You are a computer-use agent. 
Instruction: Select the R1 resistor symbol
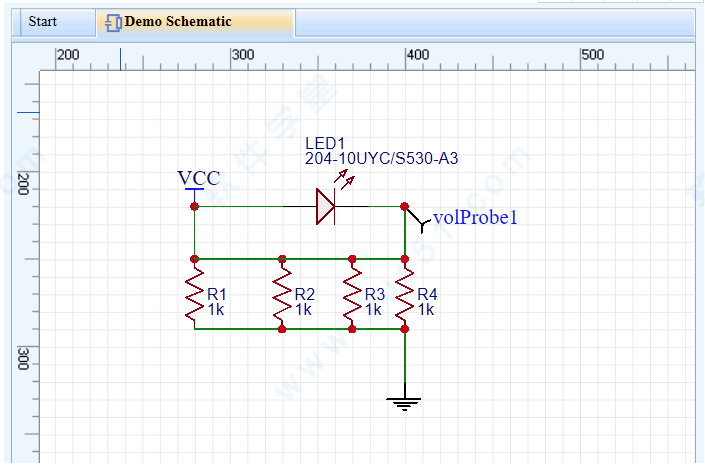[195, 294]
